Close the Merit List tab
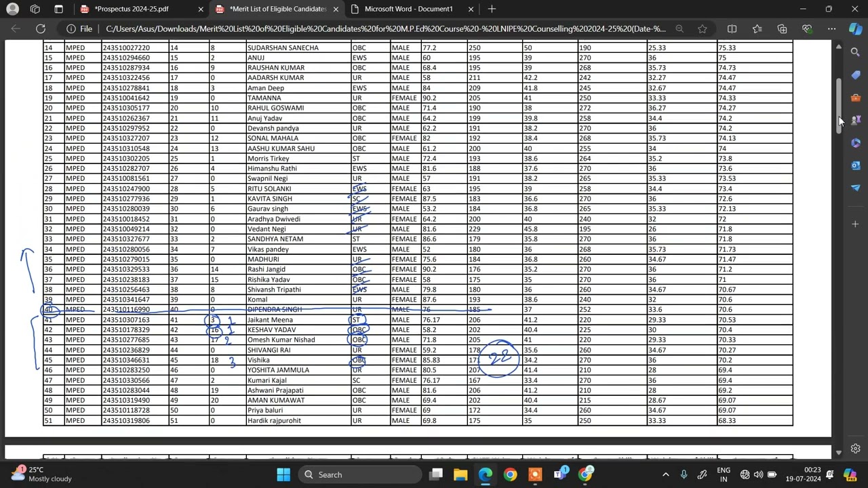 click(336, 9)
